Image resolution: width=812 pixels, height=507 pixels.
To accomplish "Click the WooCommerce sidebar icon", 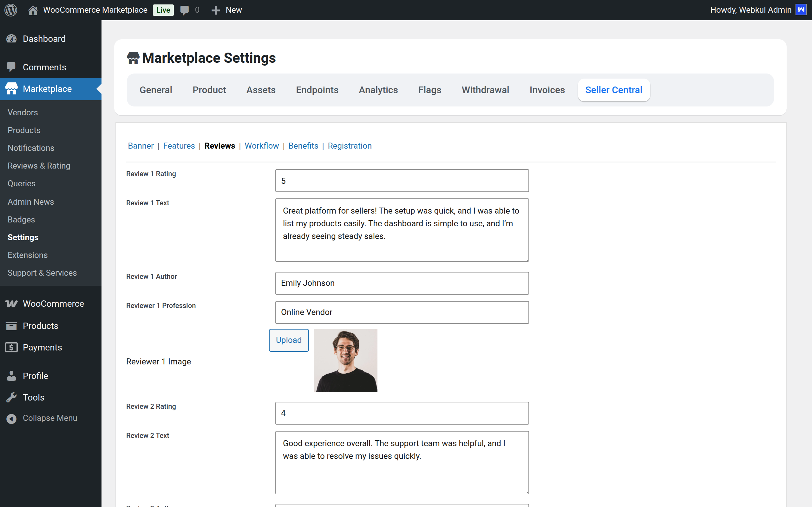I will (11, 304).
